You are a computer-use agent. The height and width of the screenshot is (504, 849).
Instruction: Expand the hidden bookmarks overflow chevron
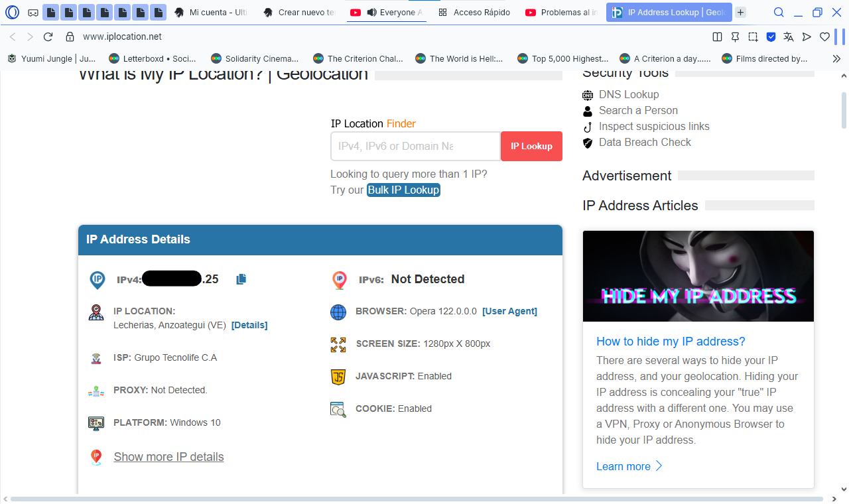click(x=836, y=59)
